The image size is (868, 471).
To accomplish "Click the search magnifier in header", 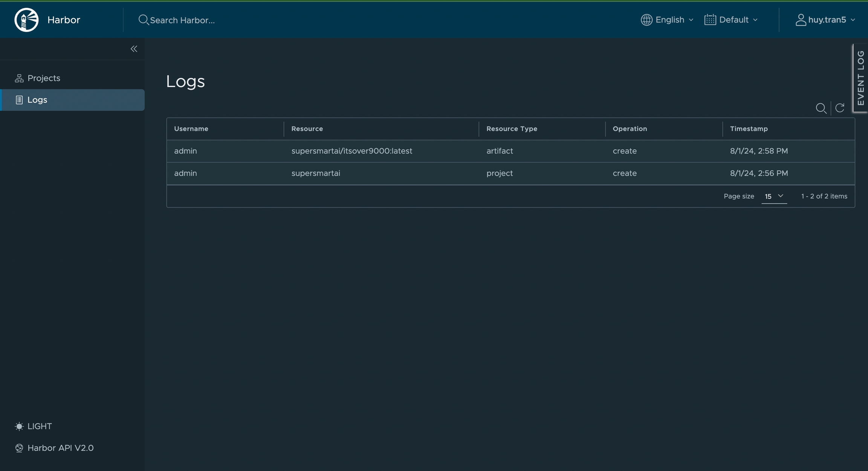I will (143, 20).
